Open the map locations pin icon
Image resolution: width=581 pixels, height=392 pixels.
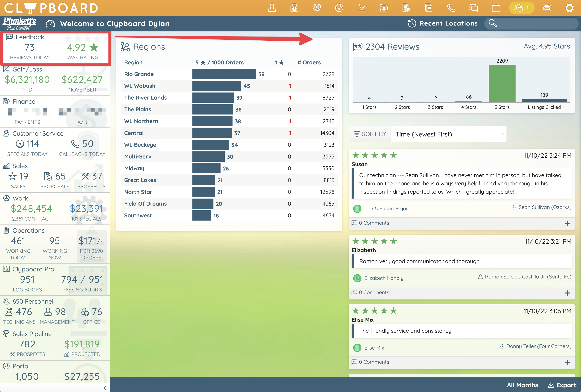pos(316,8)
